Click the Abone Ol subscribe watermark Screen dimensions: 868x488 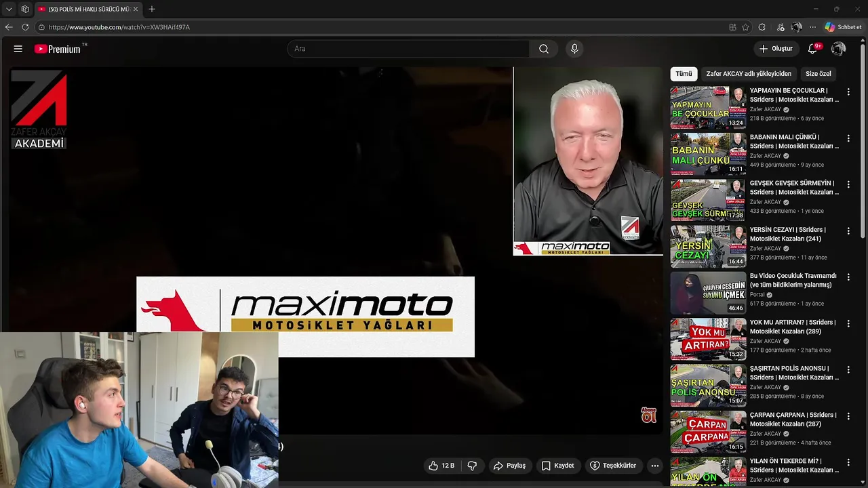point(649,415)
